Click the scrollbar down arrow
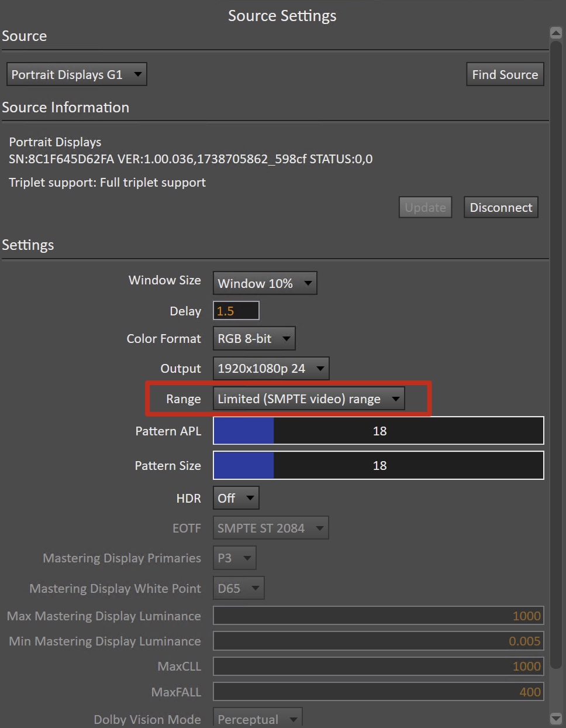This screenshot has width=566, height=728. click(555, 717)
